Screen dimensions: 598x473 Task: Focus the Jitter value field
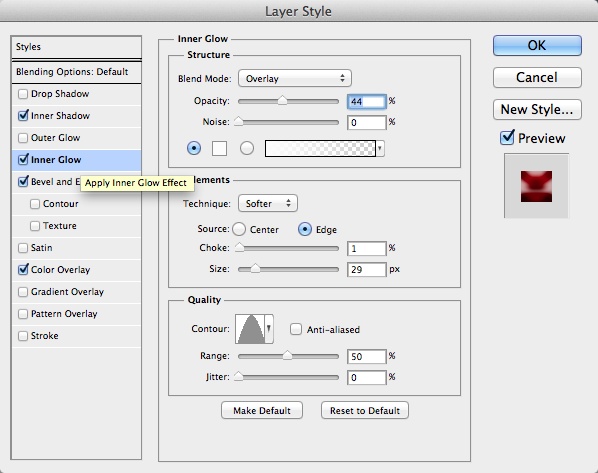367,378
